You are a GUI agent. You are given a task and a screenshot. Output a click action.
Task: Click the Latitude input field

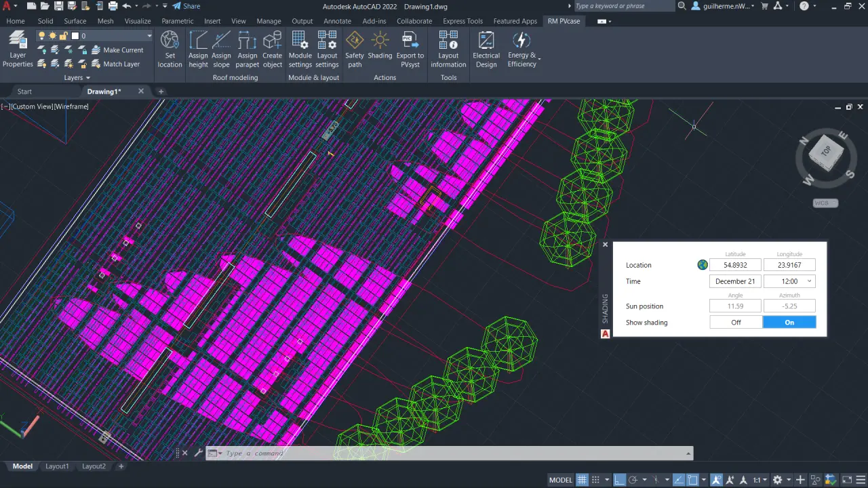coord(735,265)
